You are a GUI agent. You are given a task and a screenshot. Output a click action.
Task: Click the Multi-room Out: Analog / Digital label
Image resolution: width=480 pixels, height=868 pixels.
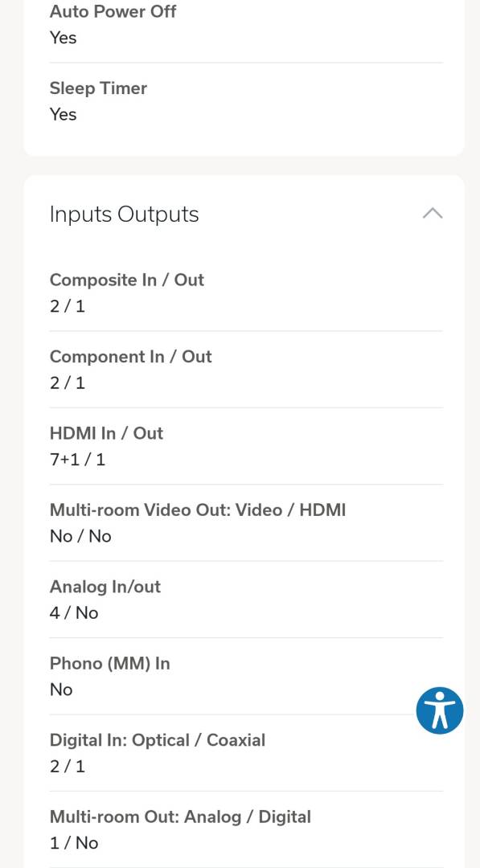point(180,817)
